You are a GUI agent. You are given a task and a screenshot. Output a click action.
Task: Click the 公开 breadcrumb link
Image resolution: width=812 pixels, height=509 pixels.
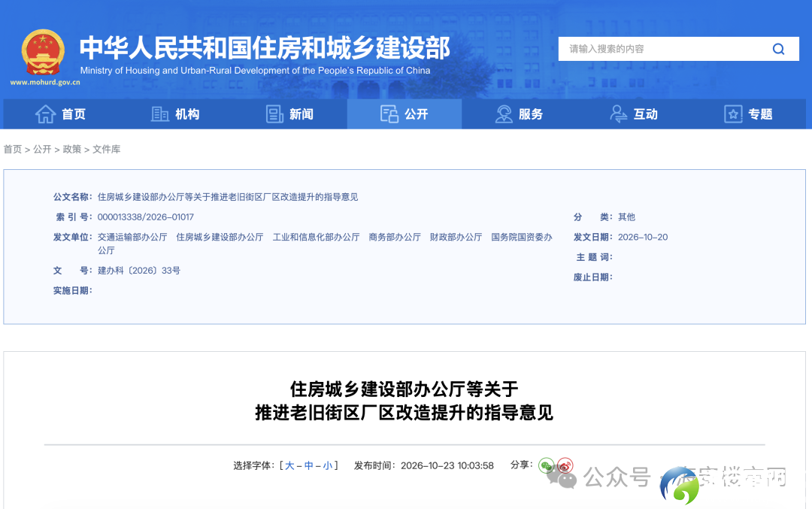coord(42,149)
